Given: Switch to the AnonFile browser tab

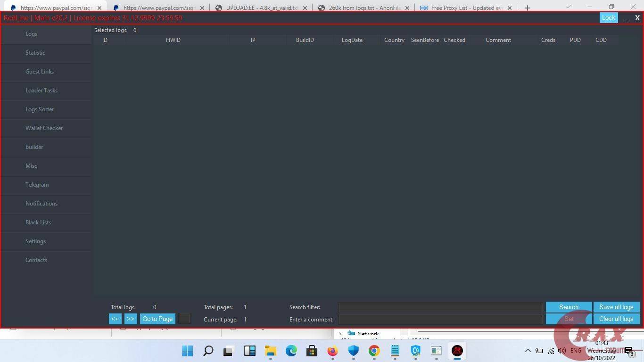Looking at the screenshot, I should tap(363, 8).
